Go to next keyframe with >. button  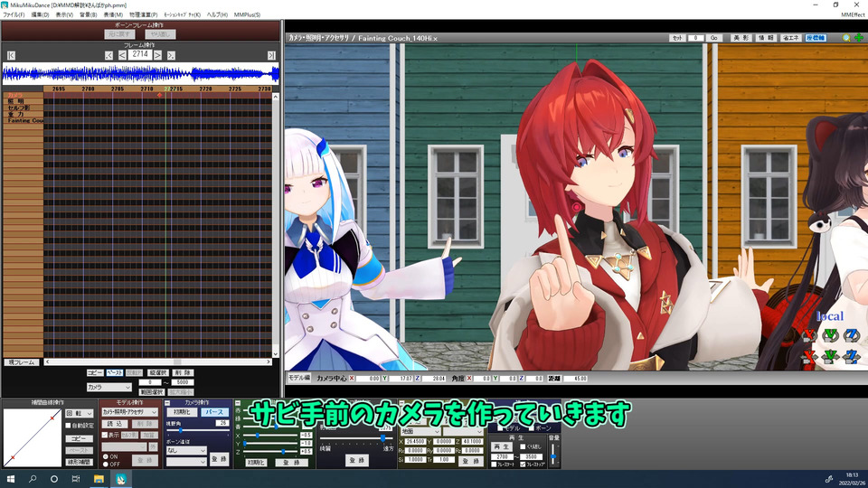click(171, 55)
